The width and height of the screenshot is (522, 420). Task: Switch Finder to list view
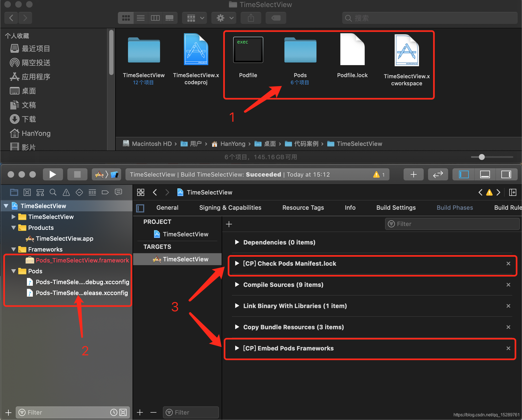pyautogui.click(x=140, y=18)
